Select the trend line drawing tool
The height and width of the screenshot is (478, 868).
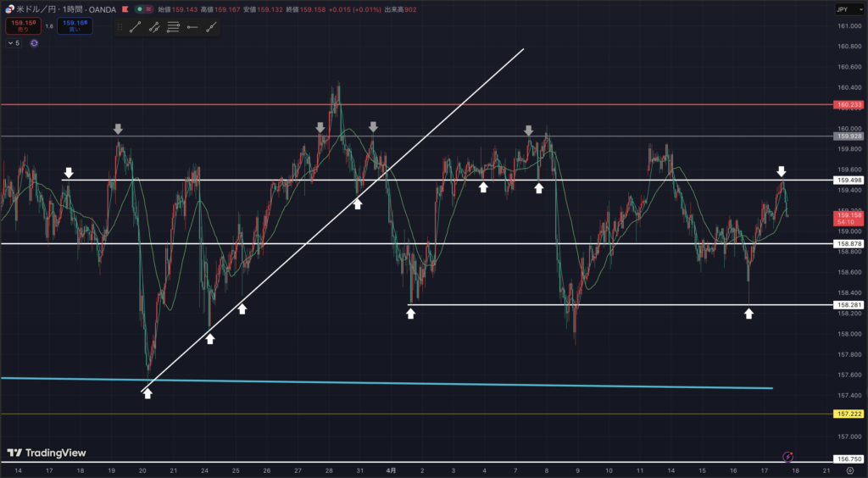point(136,27)
